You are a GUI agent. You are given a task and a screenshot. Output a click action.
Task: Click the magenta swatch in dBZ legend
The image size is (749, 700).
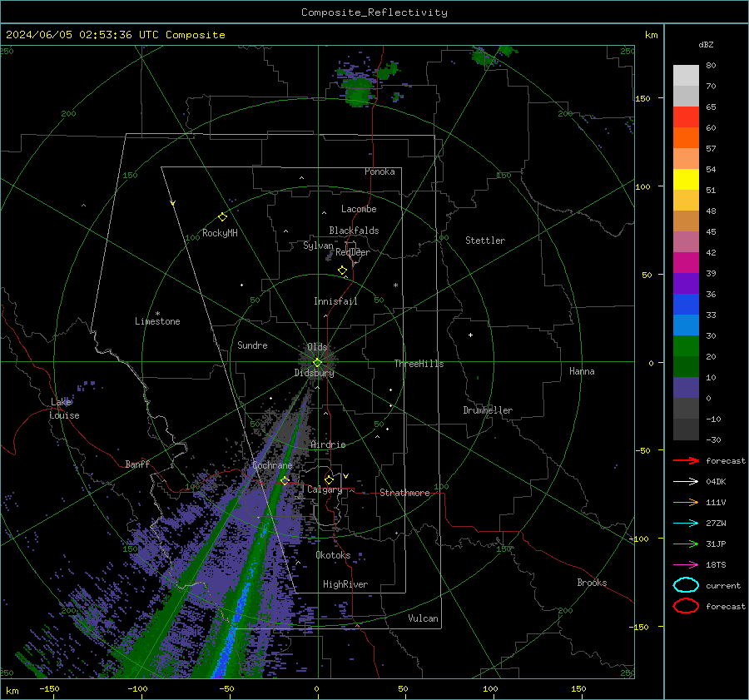[x=686, y=262]
